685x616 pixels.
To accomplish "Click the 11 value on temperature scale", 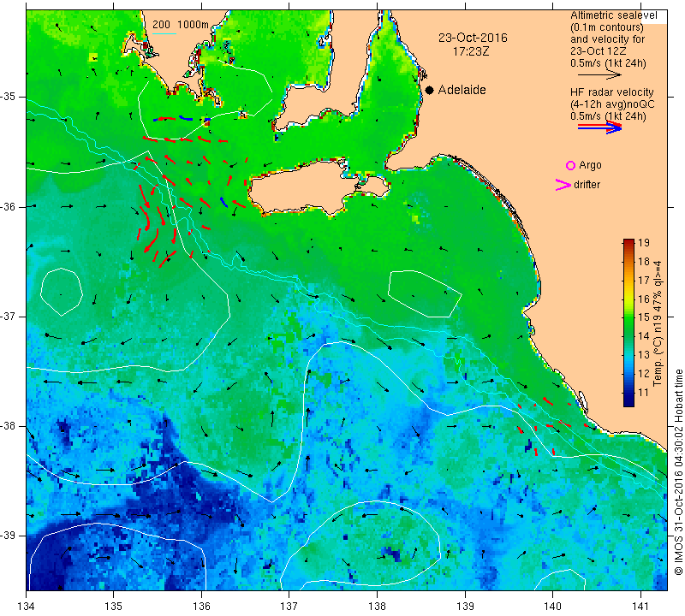I will 644,392.
